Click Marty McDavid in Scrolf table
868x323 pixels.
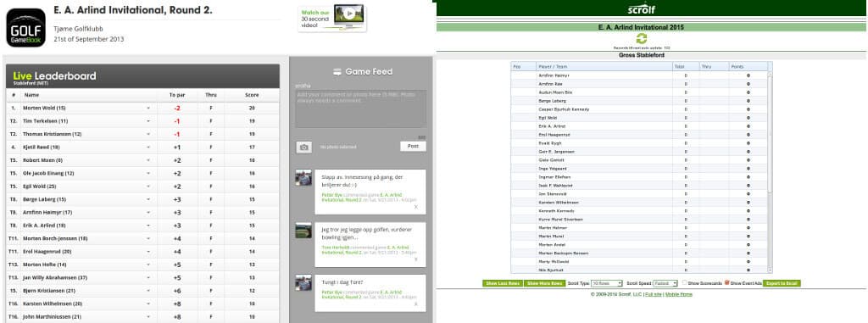(554, 261)
